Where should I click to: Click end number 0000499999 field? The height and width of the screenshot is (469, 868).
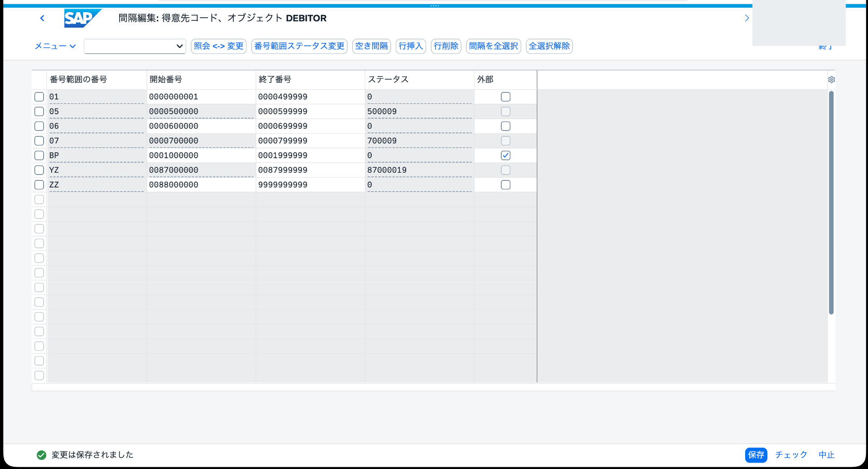(x=310, y=97)
